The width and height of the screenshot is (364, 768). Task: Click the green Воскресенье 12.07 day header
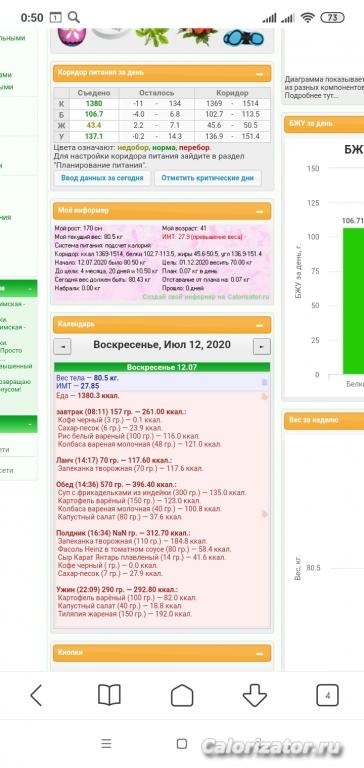162,367
